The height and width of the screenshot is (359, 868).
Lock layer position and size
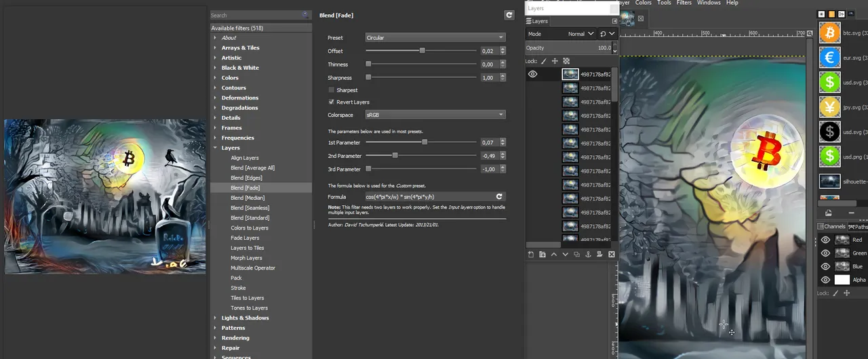pyautogui.click(x=555, y=61)
